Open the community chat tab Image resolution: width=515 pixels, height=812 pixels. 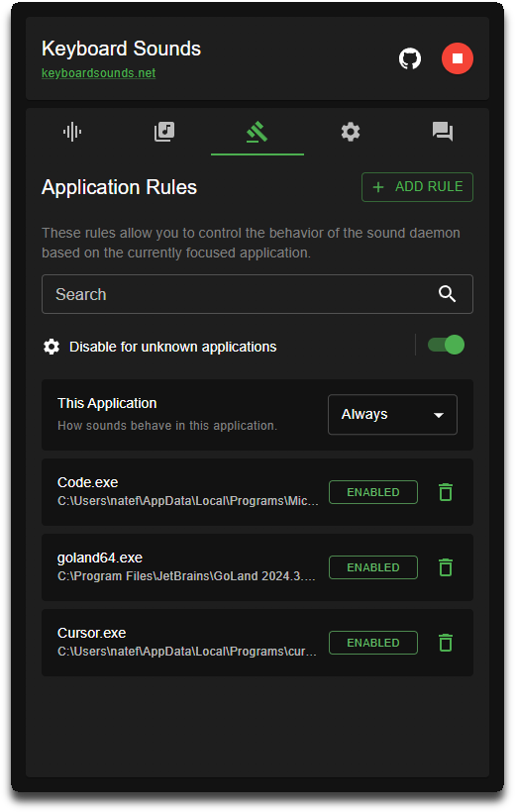(443, 132)
